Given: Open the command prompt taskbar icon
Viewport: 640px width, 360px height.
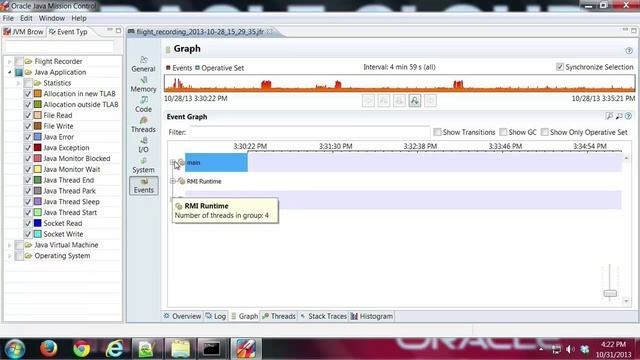Looking at the screenshot, I should 212,349.
